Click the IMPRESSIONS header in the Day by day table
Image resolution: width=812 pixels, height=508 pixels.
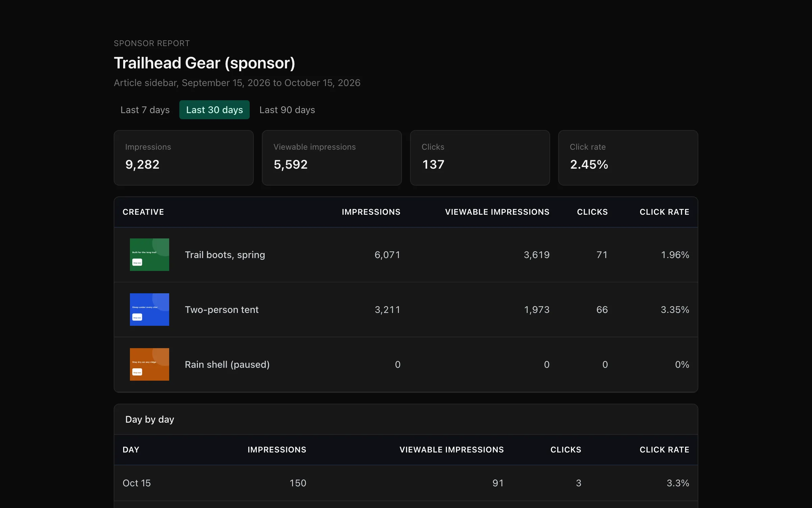point(277,450)
